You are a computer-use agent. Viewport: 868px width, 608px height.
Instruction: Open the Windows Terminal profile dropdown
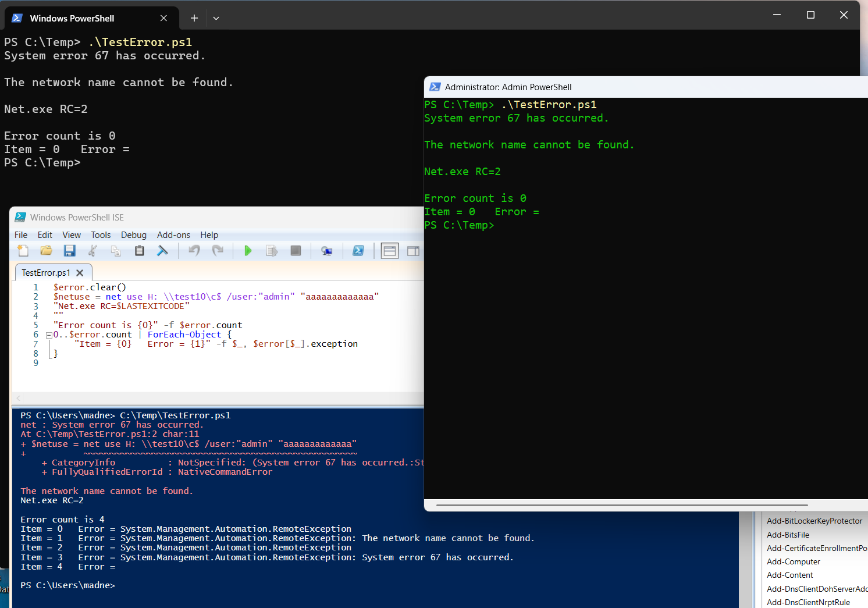click(216, 18)
